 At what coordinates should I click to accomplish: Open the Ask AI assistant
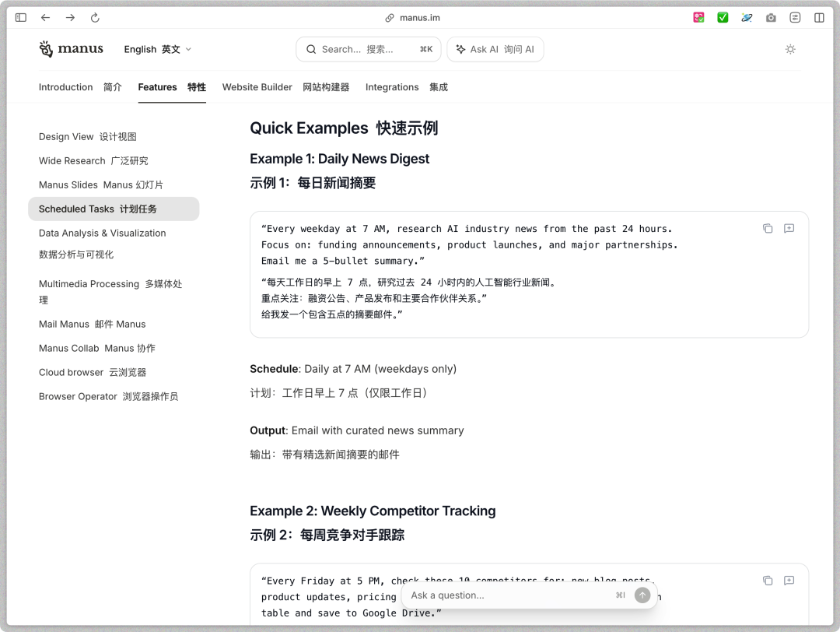click(495, 48)
